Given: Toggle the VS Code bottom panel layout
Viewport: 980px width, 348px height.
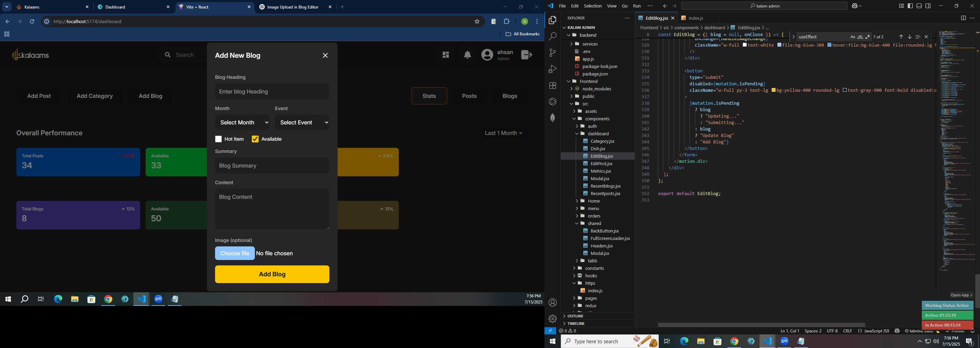Looking at the screenshot, I should coord(919,6).
